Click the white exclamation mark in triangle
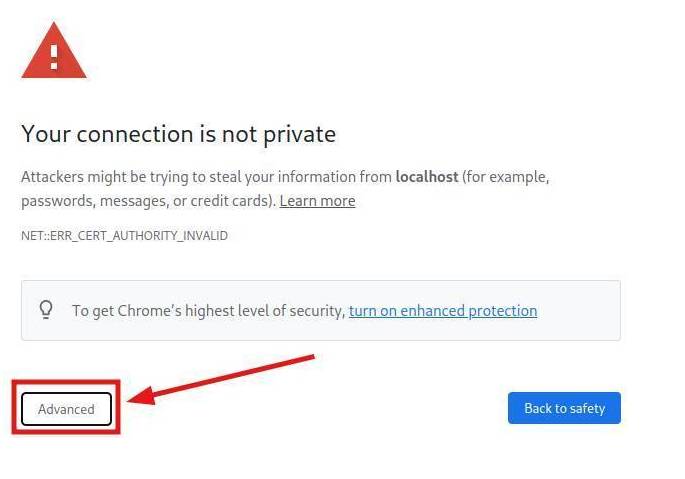This screenshot has height=479, width=685. [54, 56]
